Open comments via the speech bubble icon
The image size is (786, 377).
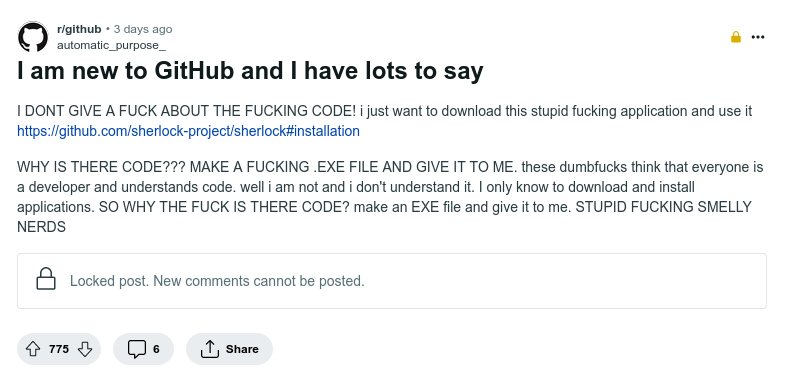[x=136, y=349]
